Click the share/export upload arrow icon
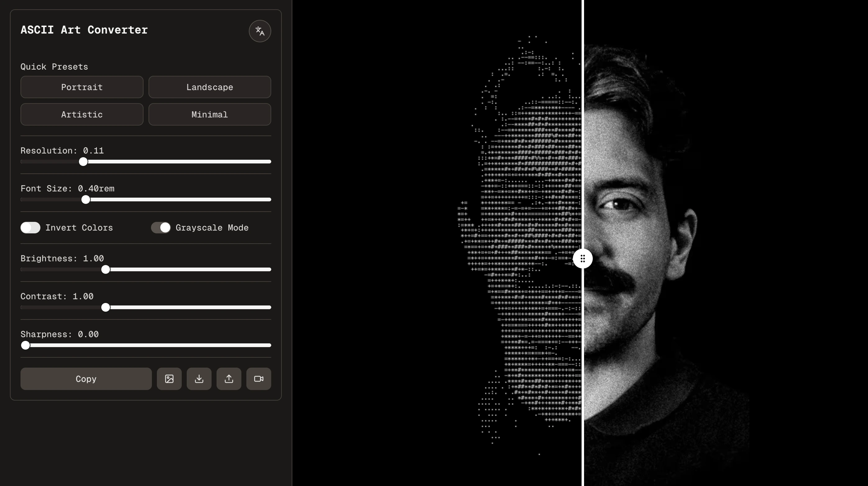 pos(229,379)
